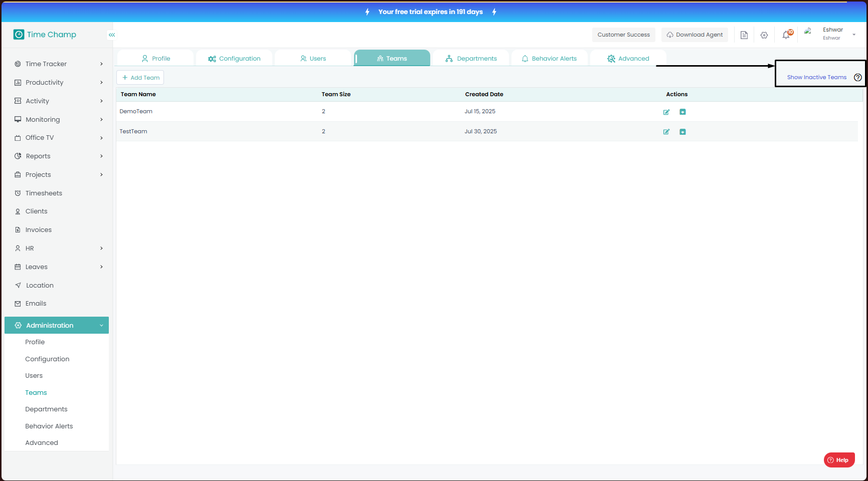Click the Reports pie chart icon
The image size is (868, 481).
(x=18, y=156)
